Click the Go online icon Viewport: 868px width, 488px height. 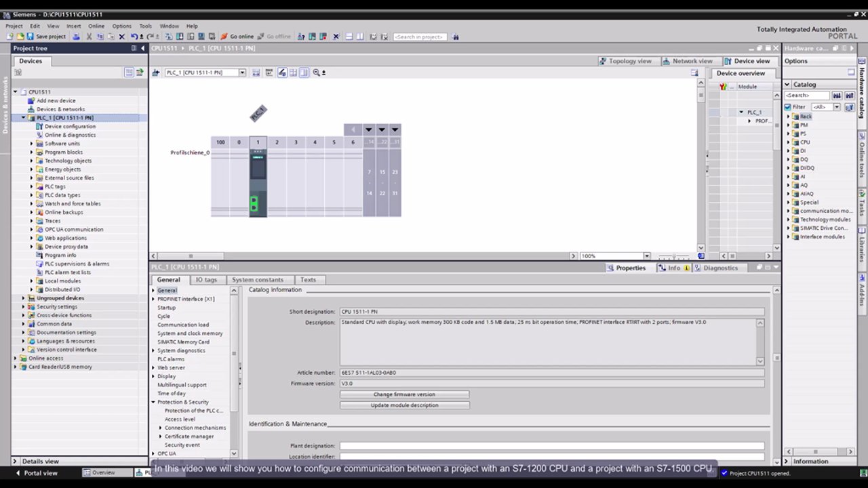237,37
